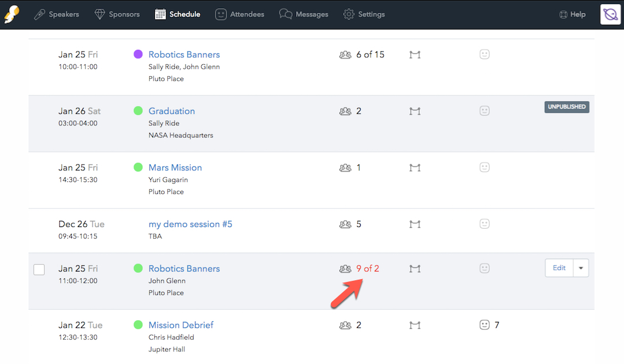Screen dimensions: 624x364
Task: Click the microphone Speakers icon
Action: click(39, 14)
